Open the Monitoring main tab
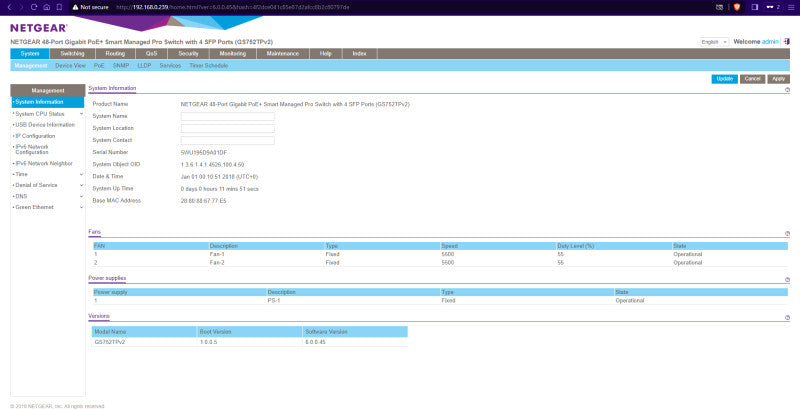Screen dimensions: 800x409 point(233,54)
